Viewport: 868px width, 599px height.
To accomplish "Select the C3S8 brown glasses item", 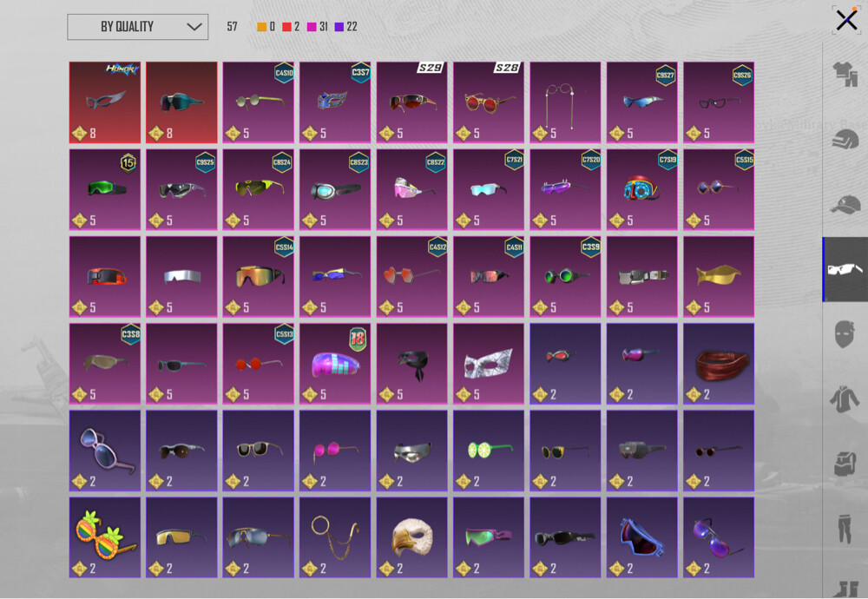I will [105, 364].
